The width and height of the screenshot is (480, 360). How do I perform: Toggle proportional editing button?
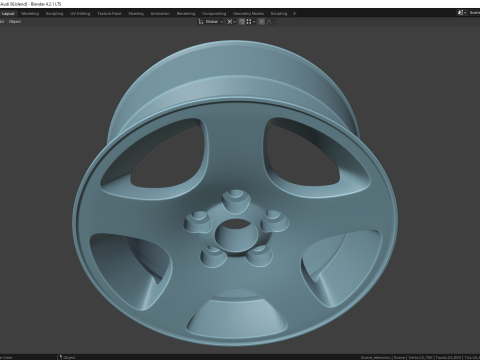[262, 22]
